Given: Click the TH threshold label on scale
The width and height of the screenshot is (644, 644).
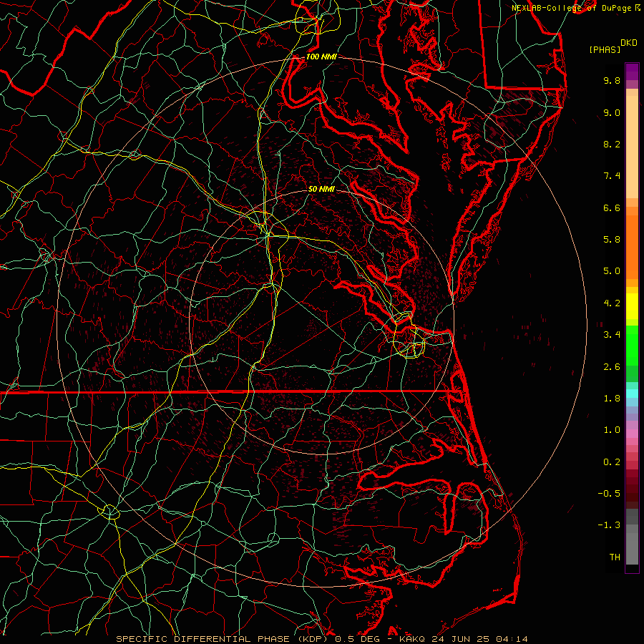Looking at the screenshot, I should [x=615, y=557].
